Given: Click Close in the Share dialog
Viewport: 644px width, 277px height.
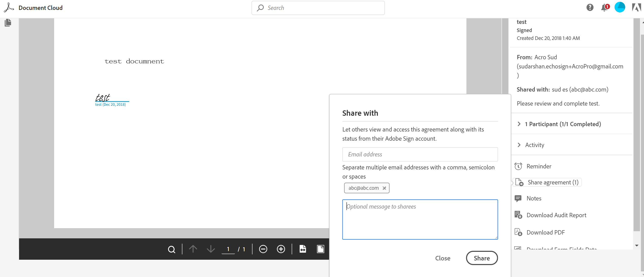Looking at the screenshot, I should [x=443, y=258].
